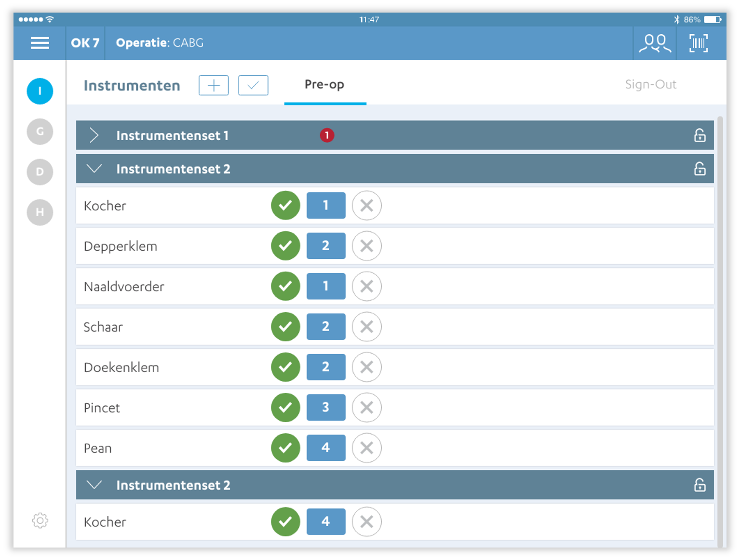740x560 pixels.
Task: Add a new instrument with the plus button
Action: 213,85
